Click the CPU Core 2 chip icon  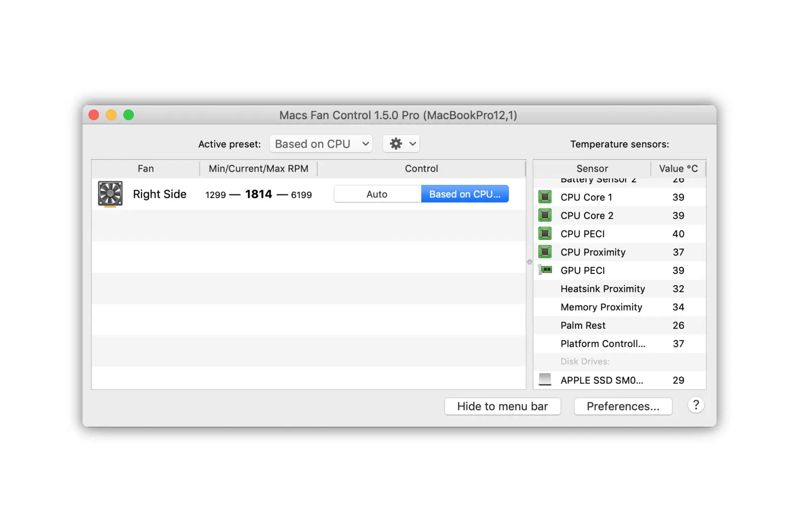[545, 215]
